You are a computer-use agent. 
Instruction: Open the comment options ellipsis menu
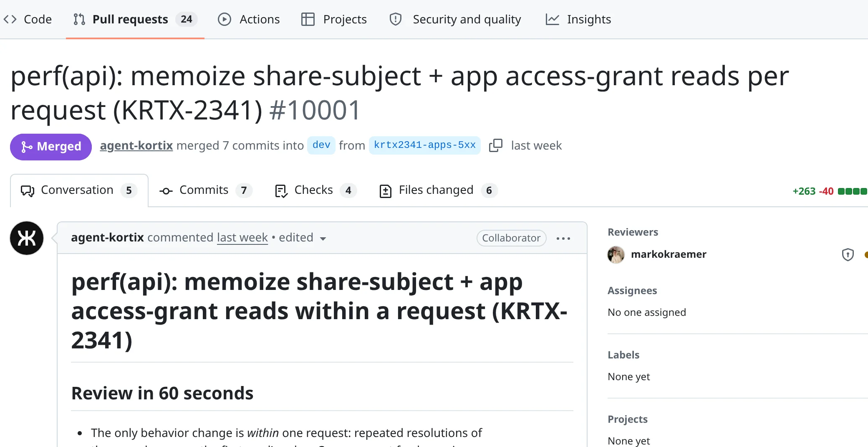pyautogui.click(x=563, y=239)
